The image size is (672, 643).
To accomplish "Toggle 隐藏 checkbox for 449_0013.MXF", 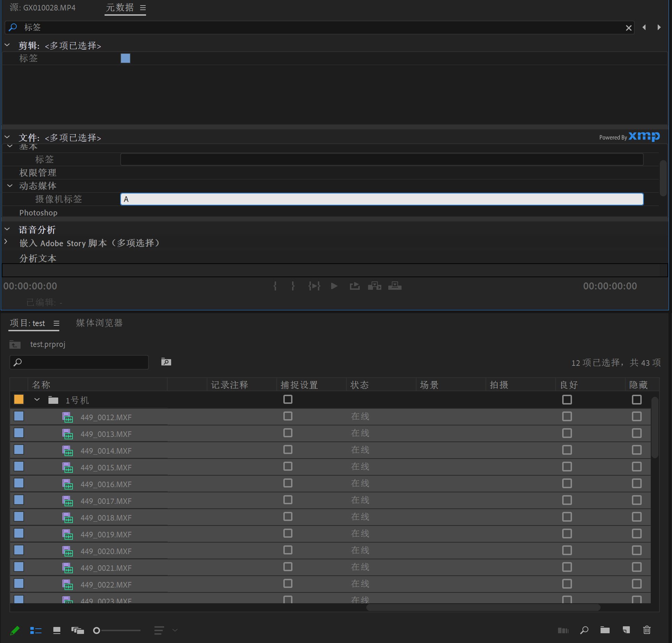I will point(637,433).
